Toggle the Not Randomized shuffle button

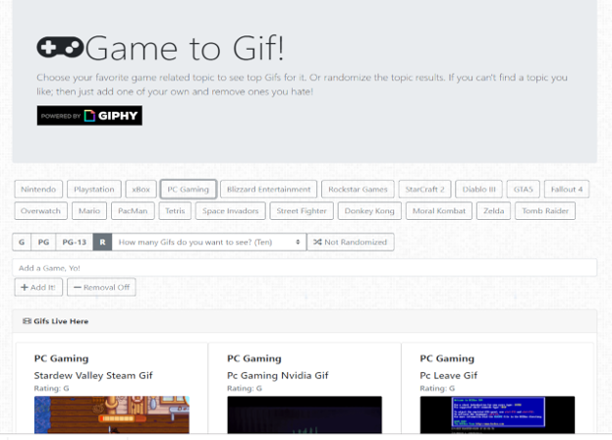point(350,242)
